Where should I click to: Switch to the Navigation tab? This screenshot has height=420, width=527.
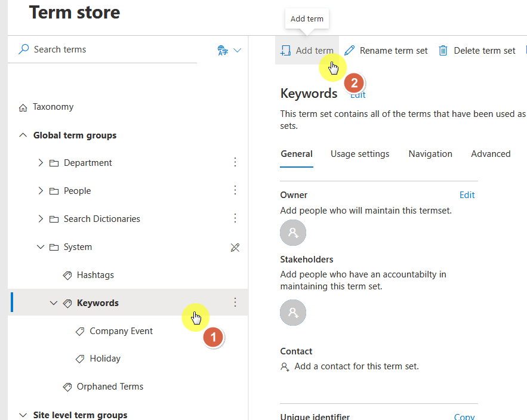pos(430,154)
